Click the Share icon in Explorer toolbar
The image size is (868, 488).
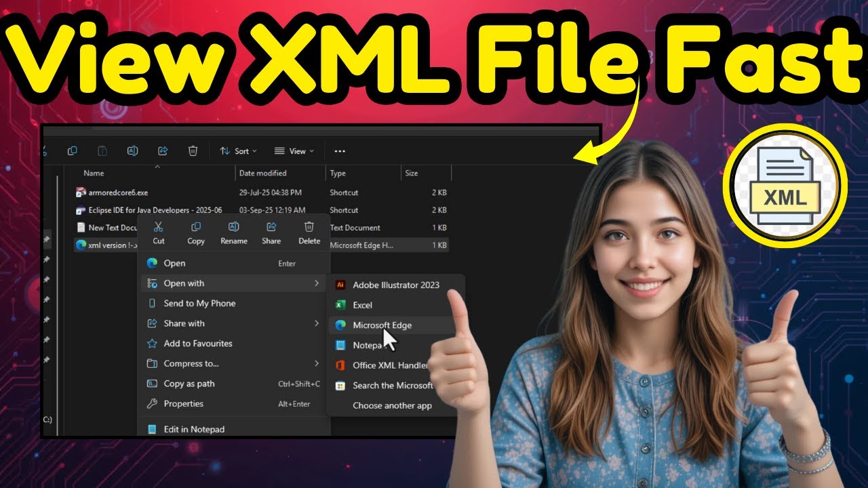coord(163,150)
